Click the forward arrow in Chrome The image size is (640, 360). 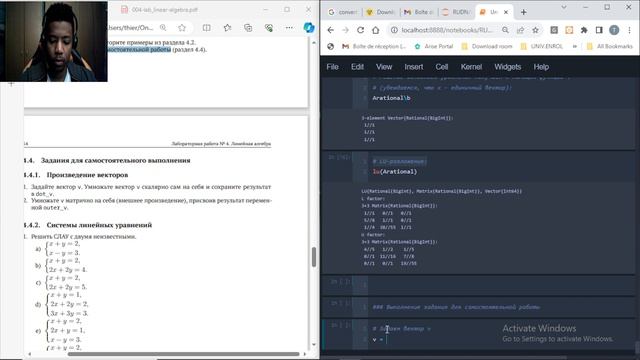(345, 30)
